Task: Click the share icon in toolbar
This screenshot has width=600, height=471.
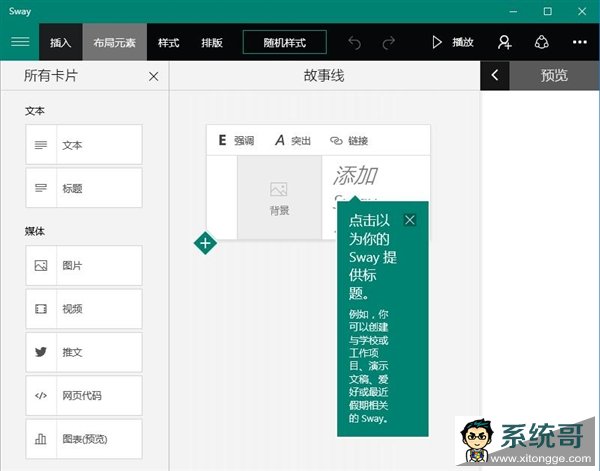Action: click(x=541, y=42)
